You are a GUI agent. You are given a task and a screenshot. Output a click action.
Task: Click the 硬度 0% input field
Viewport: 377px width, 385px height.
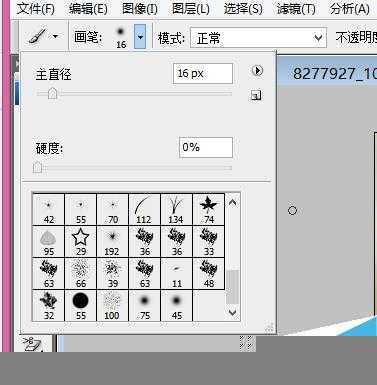click(206, 147)
